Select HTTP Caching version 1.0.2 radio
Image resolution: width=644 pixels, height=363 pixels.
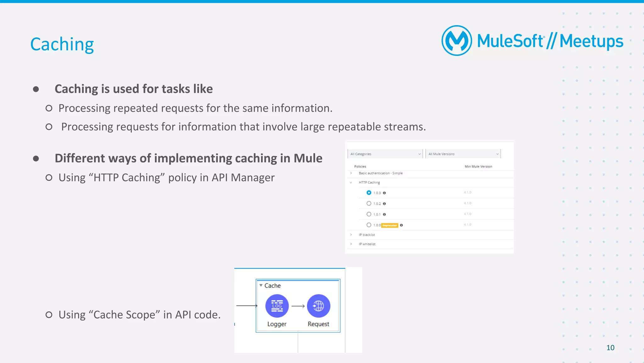369,203
